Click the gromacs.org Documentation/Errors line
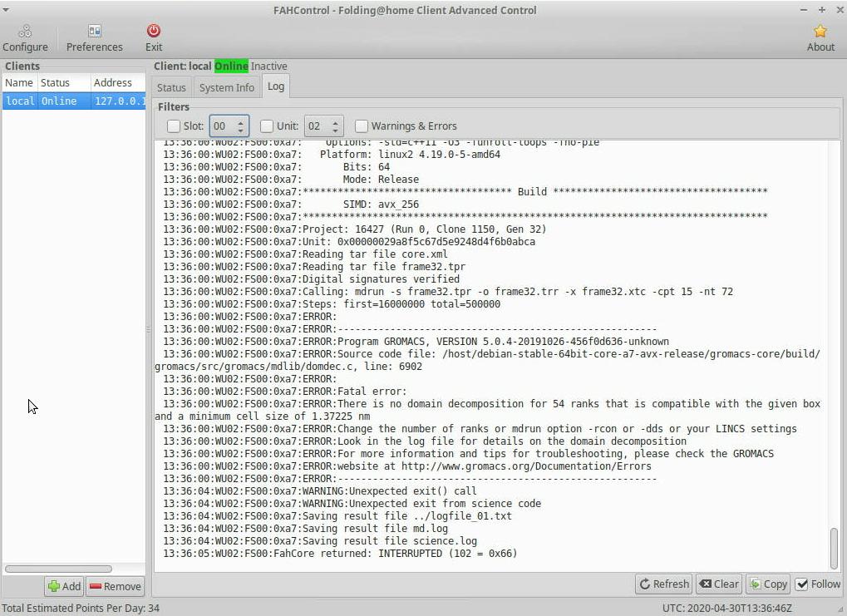The height and width of the screenshot is (616, 847). (x=407, y=466)
